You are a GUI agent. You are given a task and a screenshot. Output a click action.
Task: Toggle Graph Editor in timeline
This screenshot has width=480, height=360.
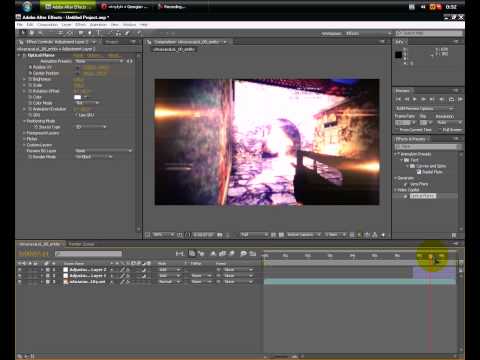click(x=253, y=254)
